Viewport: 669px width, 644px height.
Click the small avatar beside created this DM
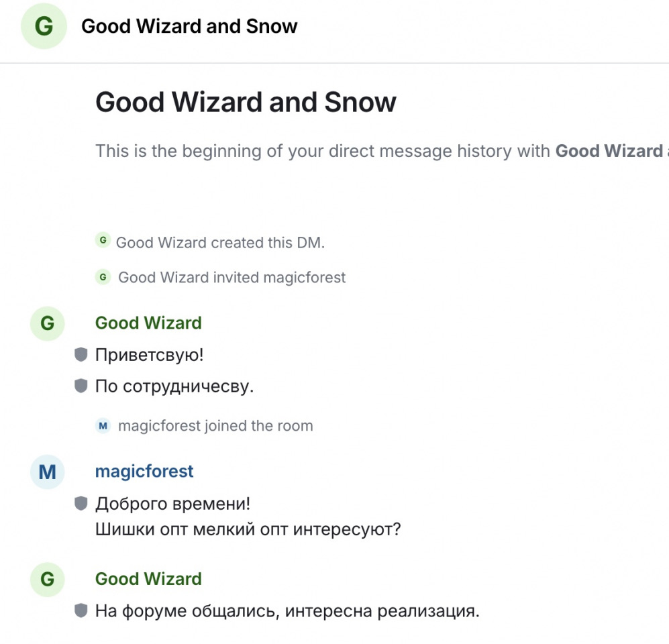tap(103, 240)
